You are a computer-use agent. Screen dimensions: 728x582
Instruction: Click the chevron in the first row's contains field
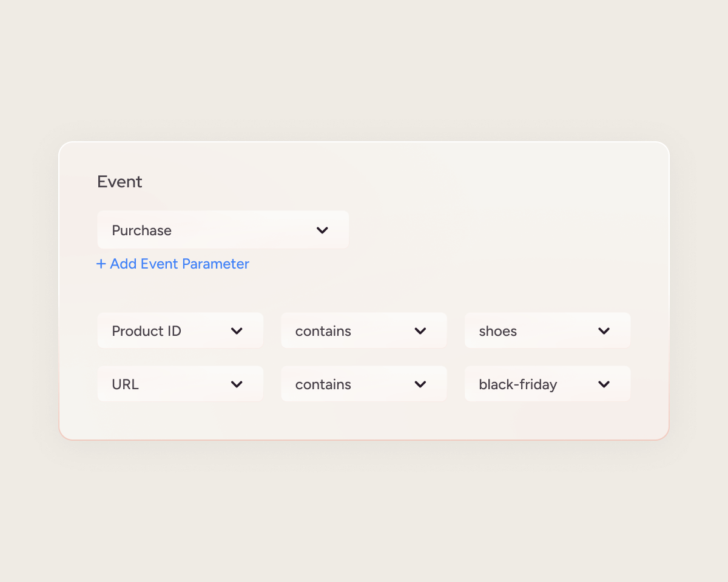pos(420,331)
